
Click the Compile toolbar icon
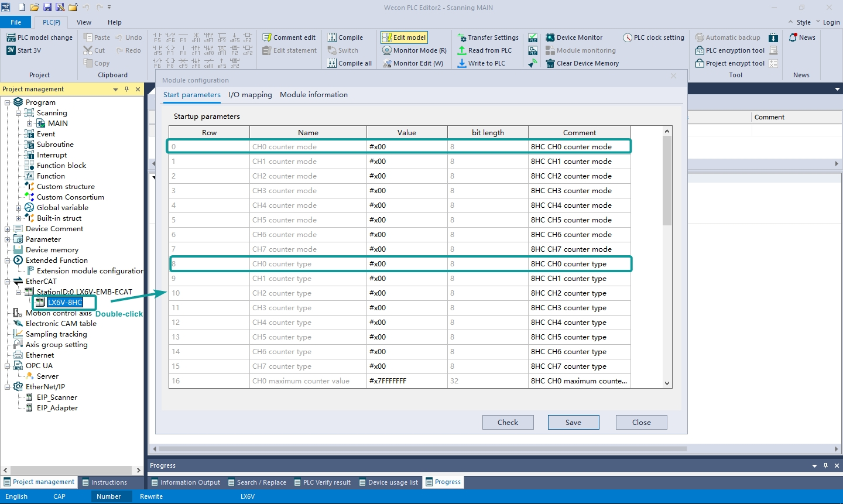[332, 37]
